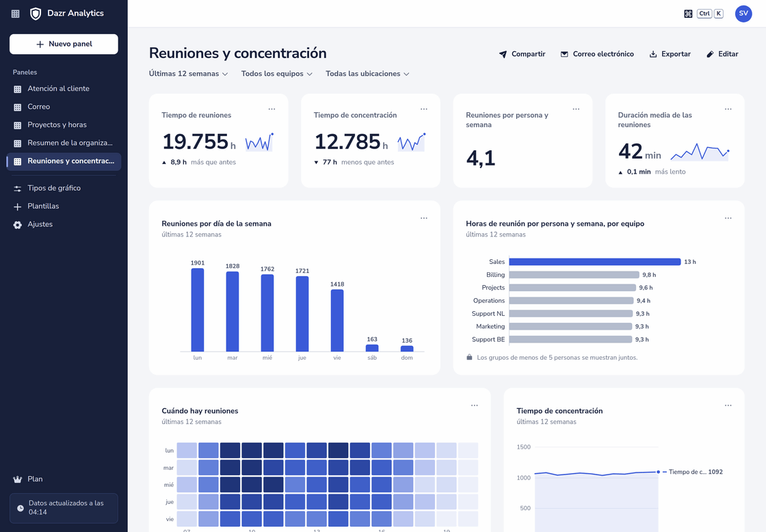This screenshot has height=532, width=766.
Task: Select the Reuniones y concentración sidebar item
Action: tap(64, 161)
